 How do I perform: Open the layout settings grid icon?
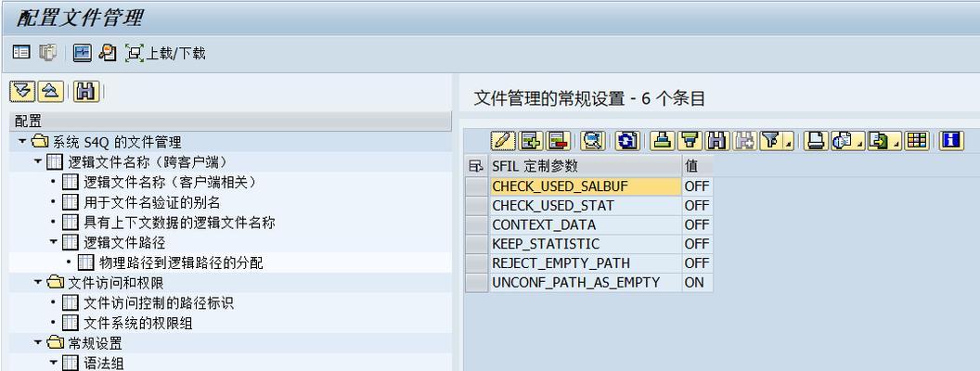click(x=916, y=141)
